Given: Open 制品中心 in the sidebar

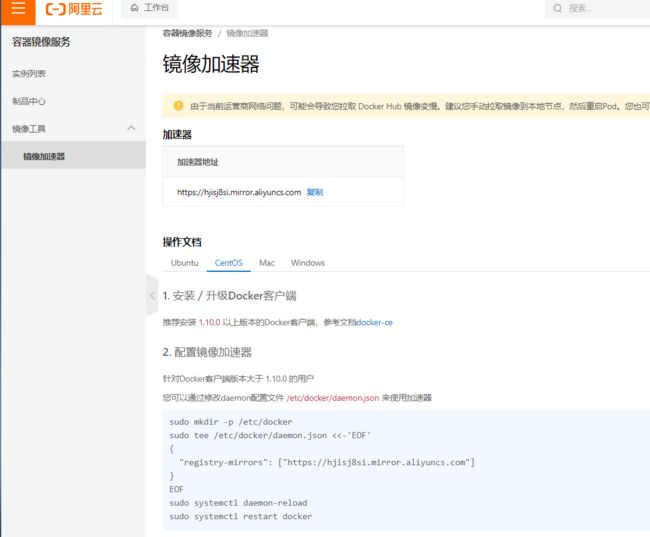Looking at the screenshot, I should click(29, 101).
